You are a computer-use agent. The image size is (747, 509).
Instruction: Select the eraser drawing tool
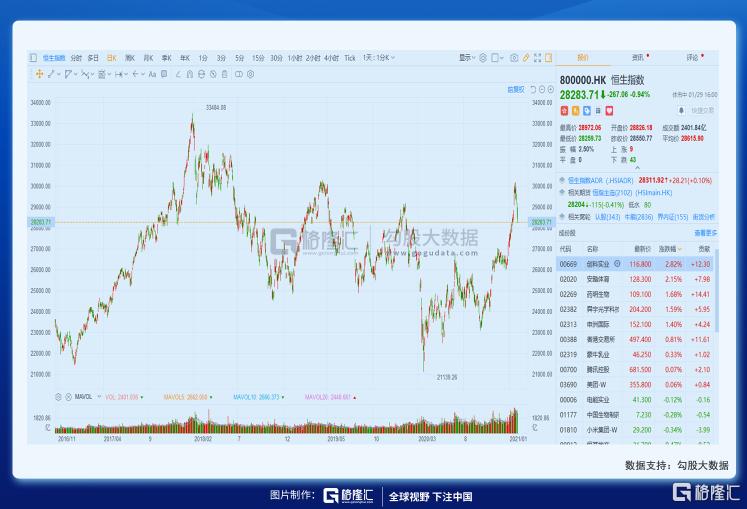click(178, 74)
